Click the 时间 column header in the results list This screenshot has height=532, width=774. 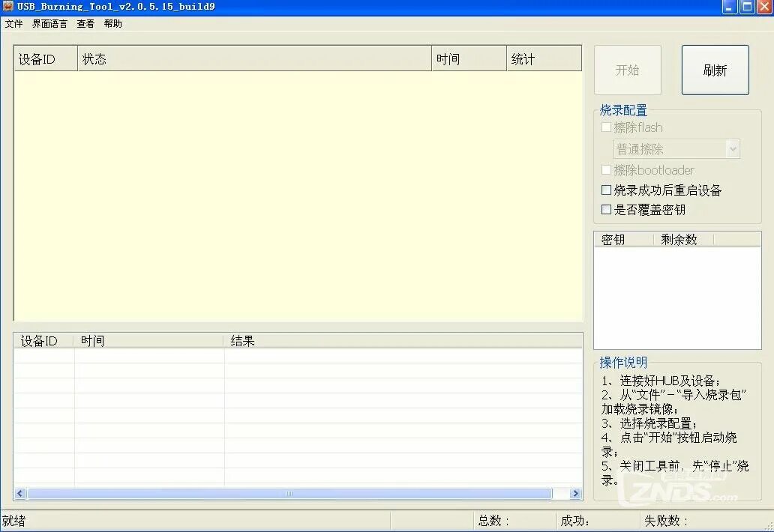pyautogui.click(x=149, y=341)
